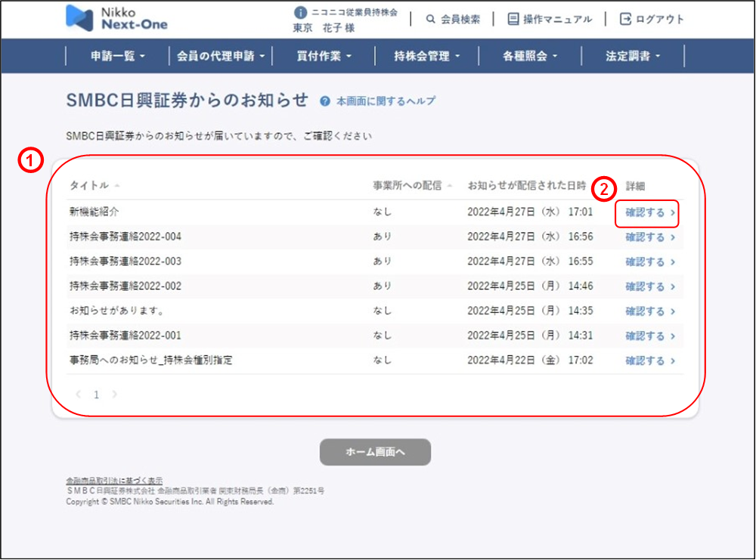Open 金融商品取引法に基づく表示 footer link
This screenshot has height=560, width=756.
coord(114,481)
